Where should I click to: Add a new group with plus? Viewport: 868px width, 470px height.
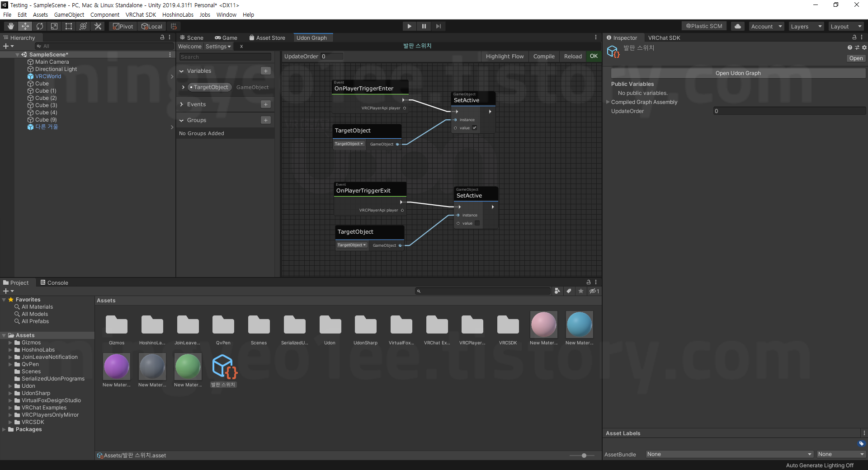point(266,120)
